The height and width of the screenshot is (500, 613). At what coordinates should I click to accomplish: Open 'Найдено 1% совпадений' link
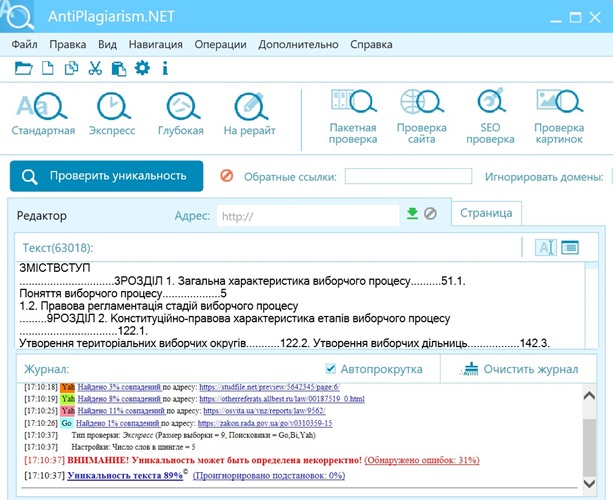(x=118, y=423)
